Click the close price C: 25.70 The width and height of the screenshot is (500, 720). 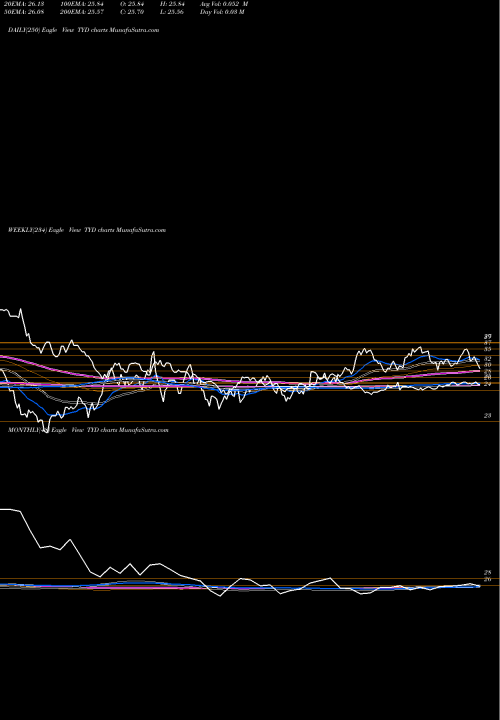click(x=132, y=12)
